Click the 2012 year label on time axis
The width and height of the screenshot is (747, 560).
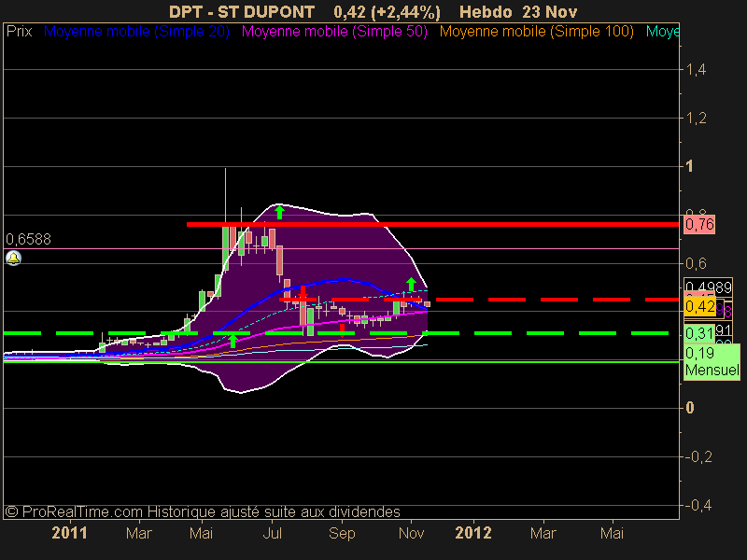click(473, 533)
